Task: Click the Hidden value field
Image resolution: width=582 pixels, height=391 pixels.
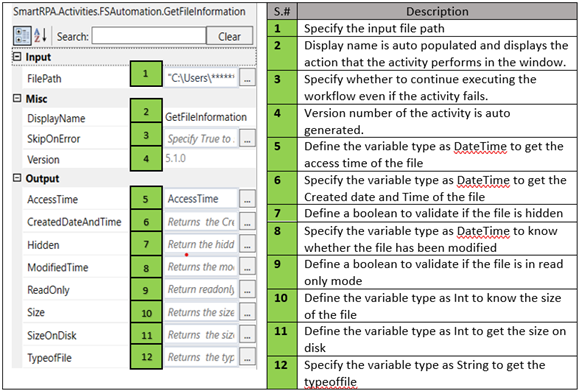Action: [201, 244]
